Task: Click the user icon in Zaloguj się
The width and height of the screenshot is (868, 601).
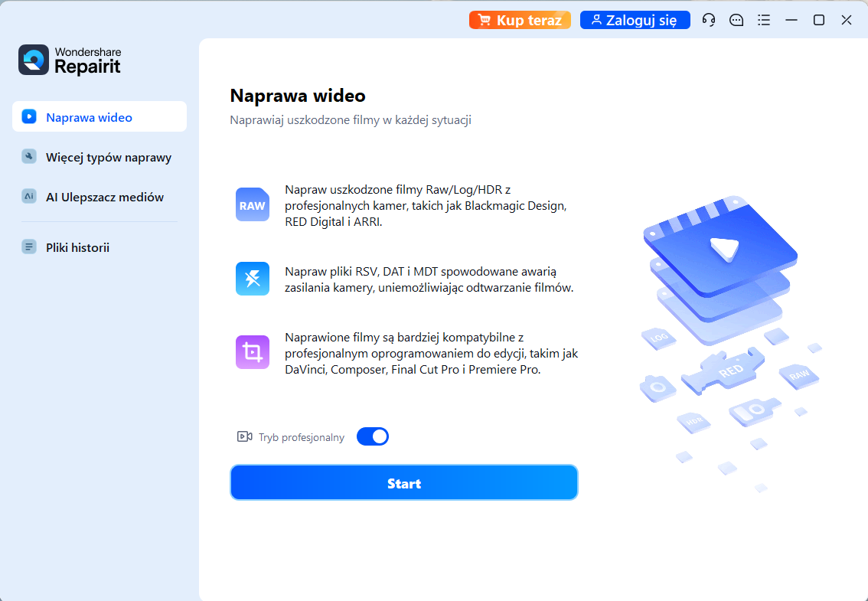Action: 596,20
